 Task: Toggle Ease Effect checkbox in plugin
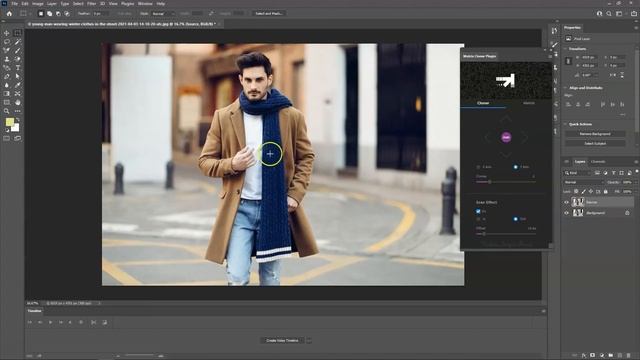478,211
